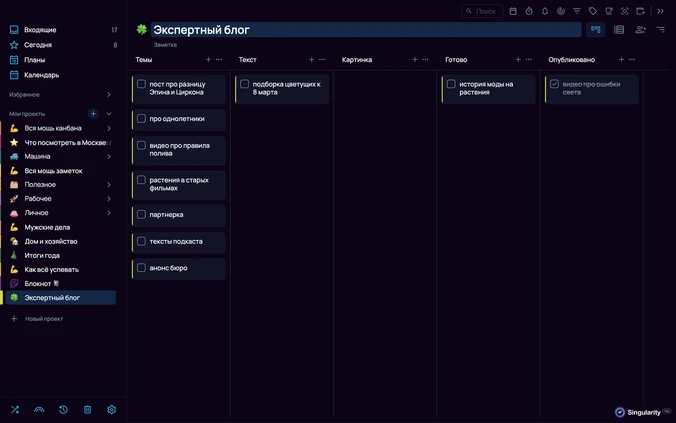The width and height of the screenshot is (676, 423).
Task: Open Картинка column options menu
Action: point(425,60)
